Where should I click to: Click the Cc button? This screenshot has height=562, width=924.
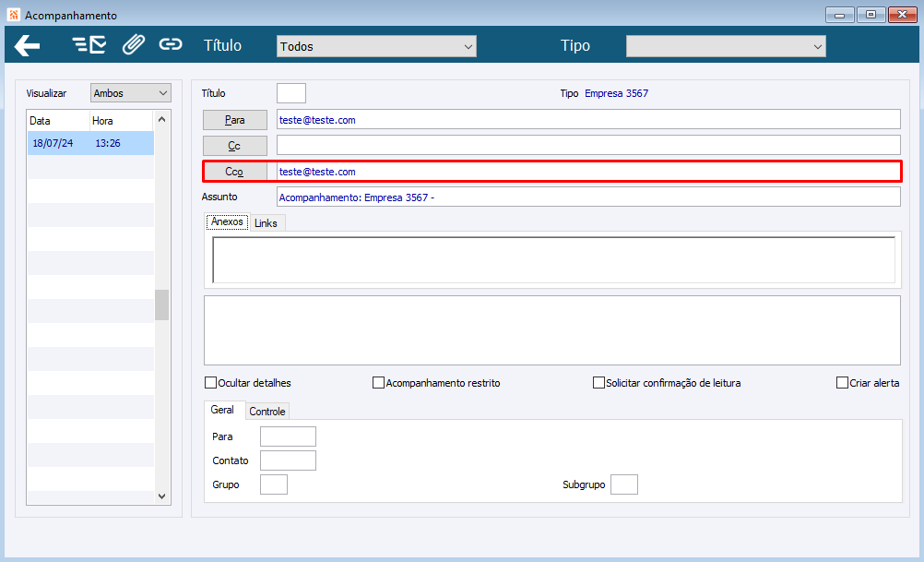[x=234, y=146]
